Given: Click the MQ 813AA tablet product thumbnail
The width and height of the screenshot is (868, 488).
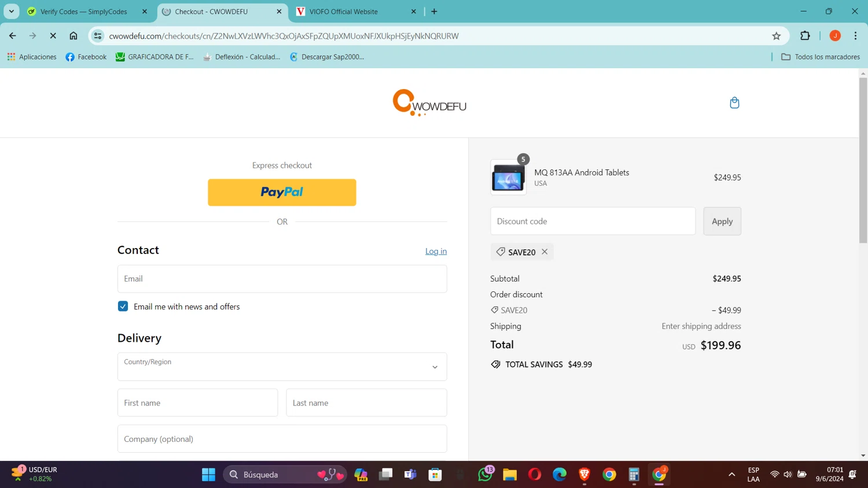Looking at the screenshot, I should coord(509,178).
